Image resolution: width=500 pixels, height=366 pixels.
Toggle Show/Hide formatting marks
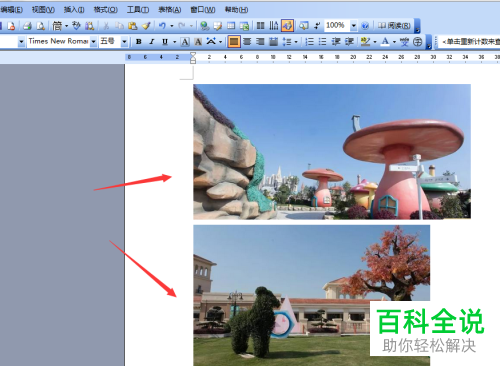pyautogui.click(x=317, y=26)
